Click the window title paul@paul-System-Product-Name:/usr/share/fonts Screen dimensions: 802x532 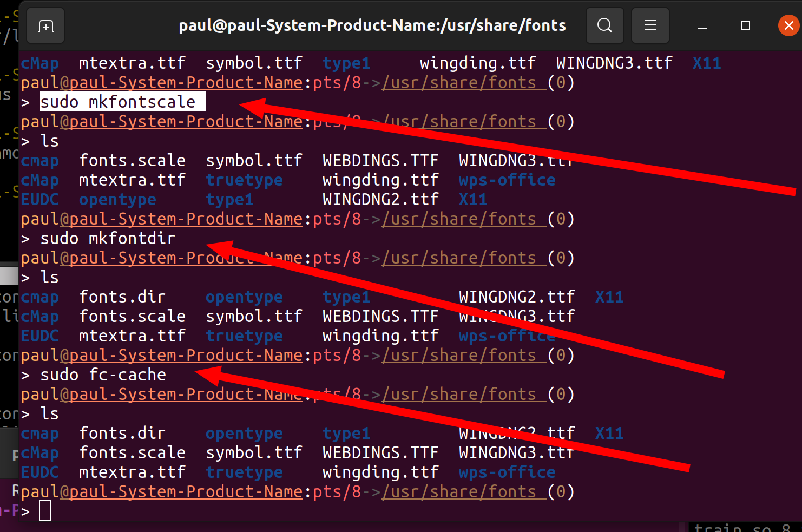pos(372,25)
